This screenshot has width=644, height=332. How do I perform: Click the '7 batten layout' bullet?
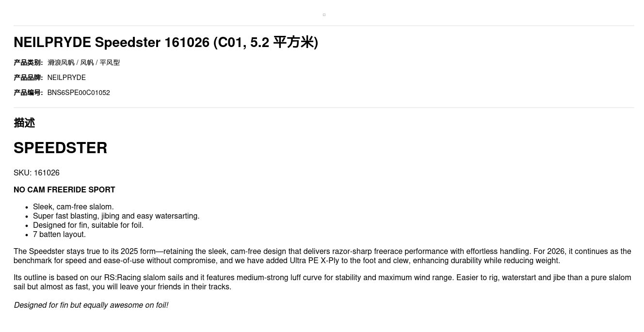point(59,235)
